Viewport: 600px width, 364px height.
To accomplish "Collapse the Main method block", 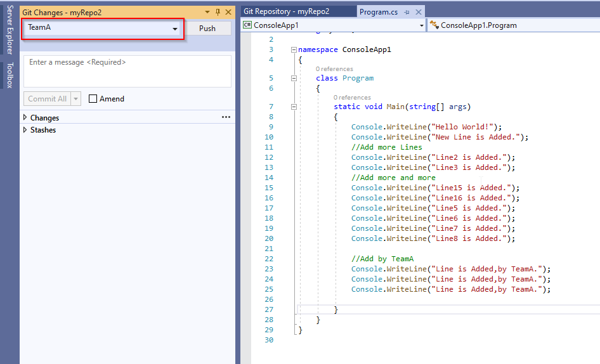I will (x=294, y=107).
